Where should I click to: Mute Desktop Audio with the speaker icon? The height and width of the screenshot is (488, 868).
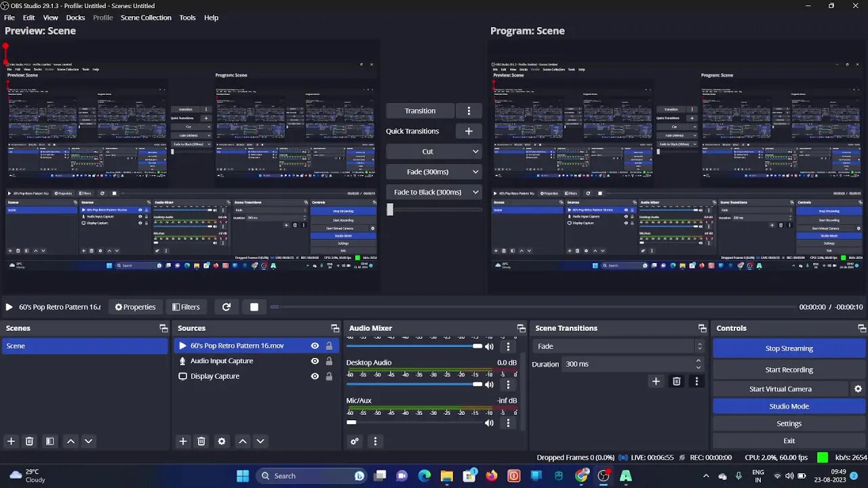click(489, 384)
